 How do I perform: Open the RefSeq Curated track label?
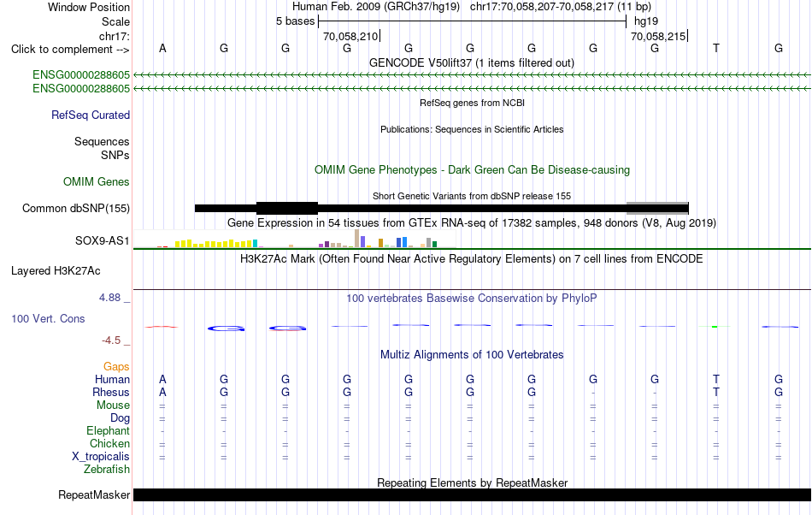click(x=91, y=115)
